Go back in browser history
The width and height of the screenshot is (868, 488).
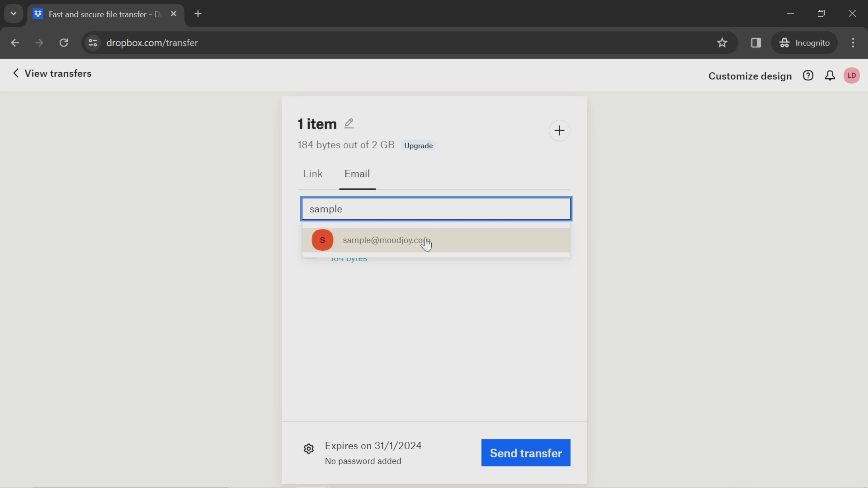(15, 43)
